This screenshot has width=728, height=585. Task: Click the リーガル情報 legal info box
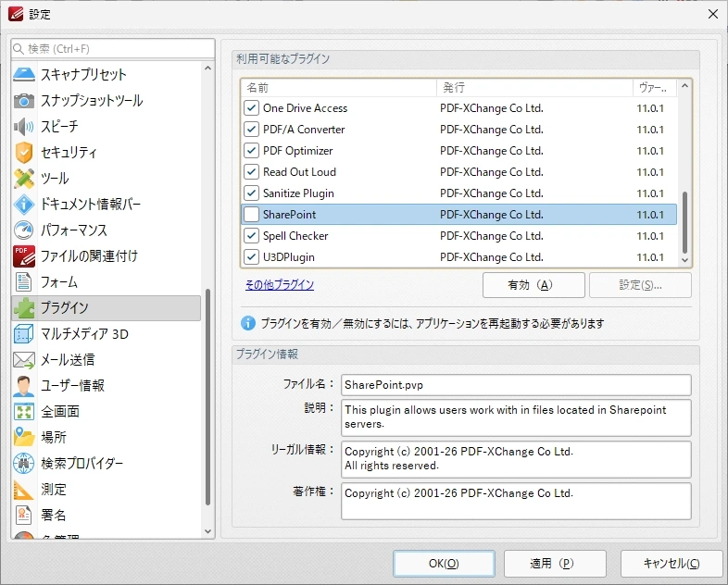click(x=516, y=459)
